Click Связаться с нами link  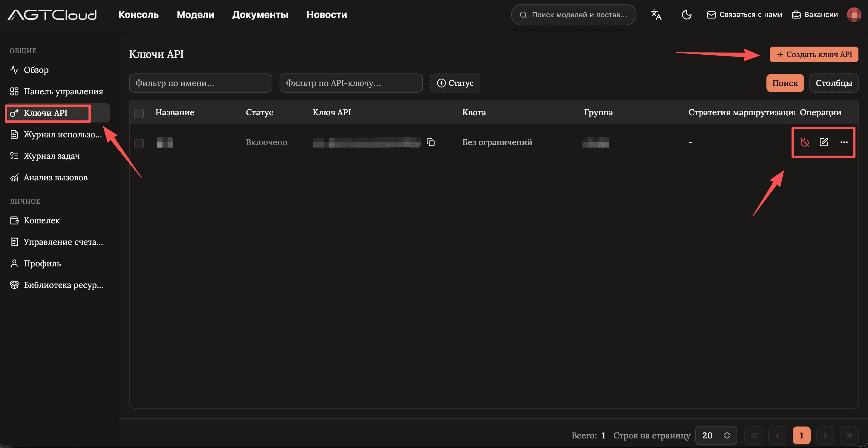[x=744, y=15]
